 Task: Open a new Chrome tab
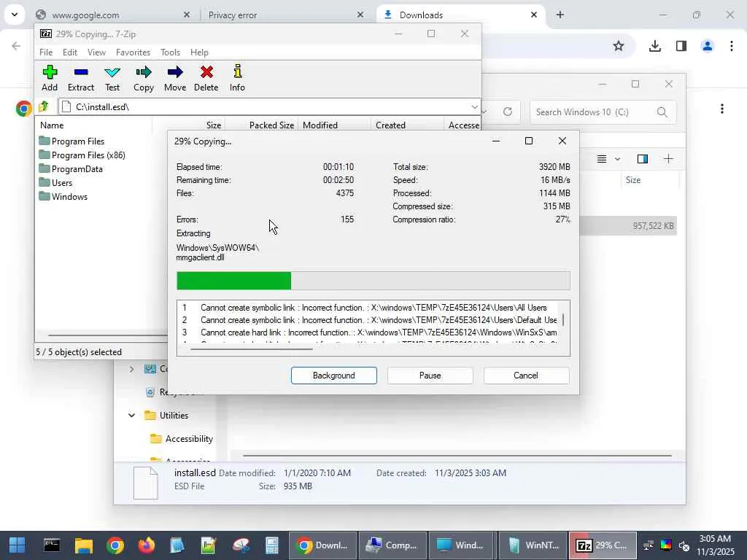tap(560, 15)
